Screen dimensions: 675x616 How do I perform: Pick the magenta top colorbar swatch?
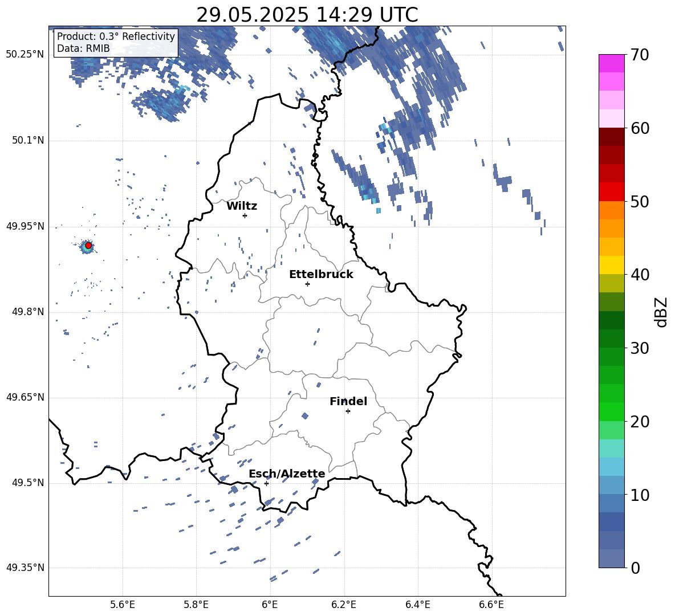pos(611,64)
